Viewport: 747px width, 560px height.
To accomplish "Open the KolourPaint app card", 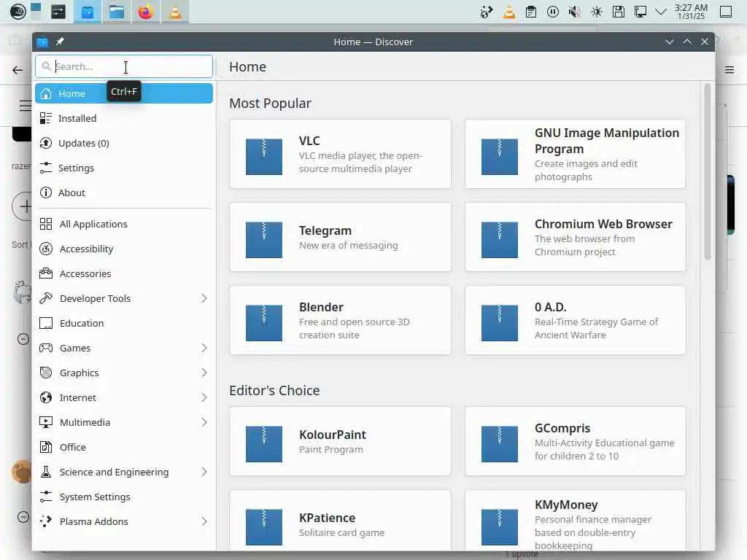I will click(x=340, y=441).
